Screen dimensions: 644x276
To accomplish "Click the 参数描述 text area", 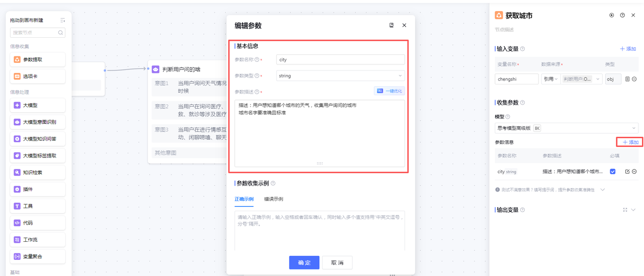I will tap(319, 133).
